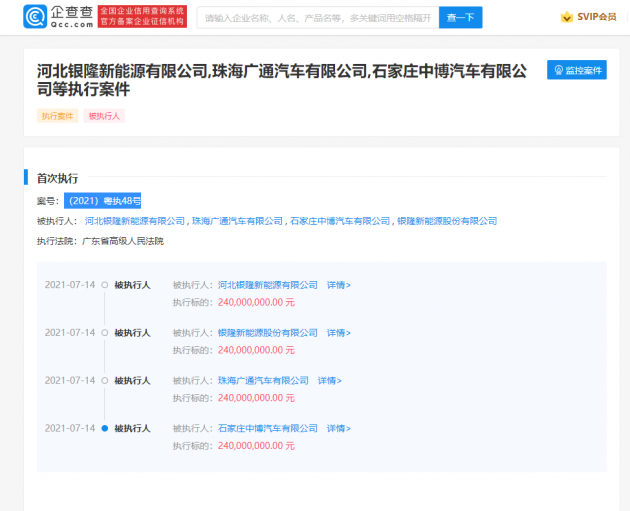Click the 监控案件 button
Viewport: 630px width, 511px height.
[577, 70]
